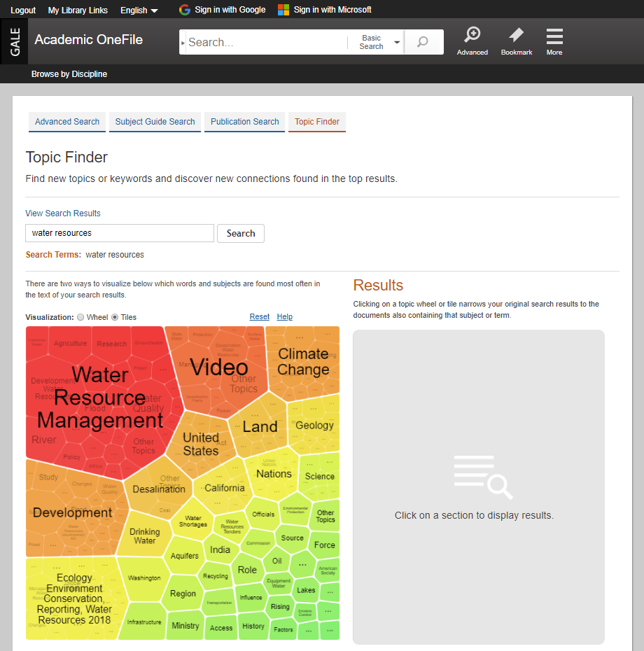This screenshot has height=651, width=644.
Task: Focus the main header search field
Action: point(266,42)
